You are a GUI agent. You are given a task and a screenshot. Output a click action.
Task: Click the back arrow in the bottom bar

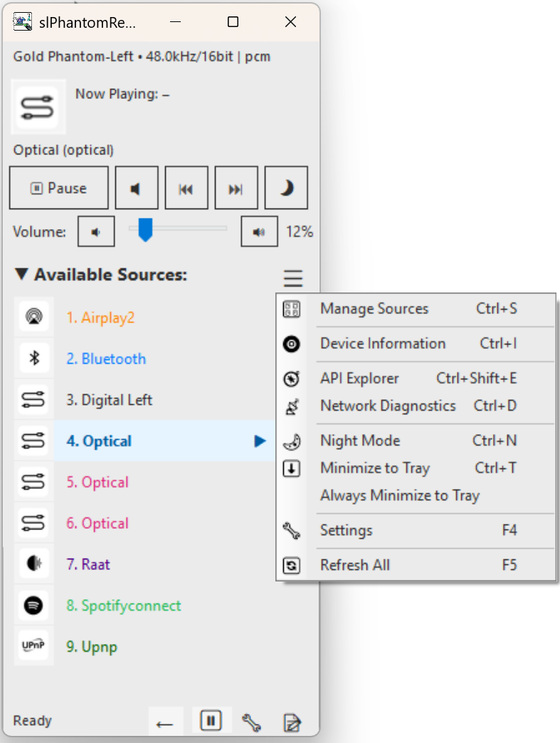[165, 723]
